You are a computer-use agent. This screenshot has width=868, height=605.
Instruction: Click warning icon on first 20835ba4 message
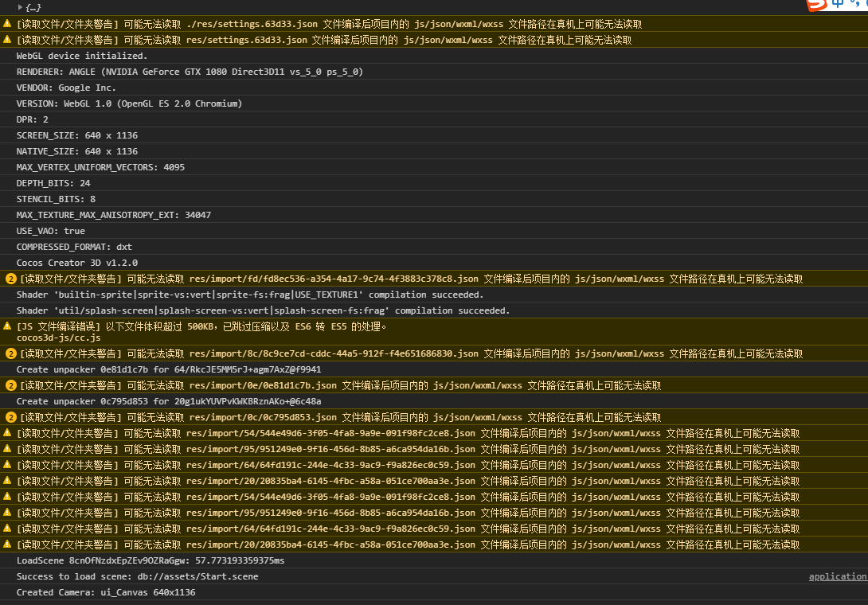[7, 481]
